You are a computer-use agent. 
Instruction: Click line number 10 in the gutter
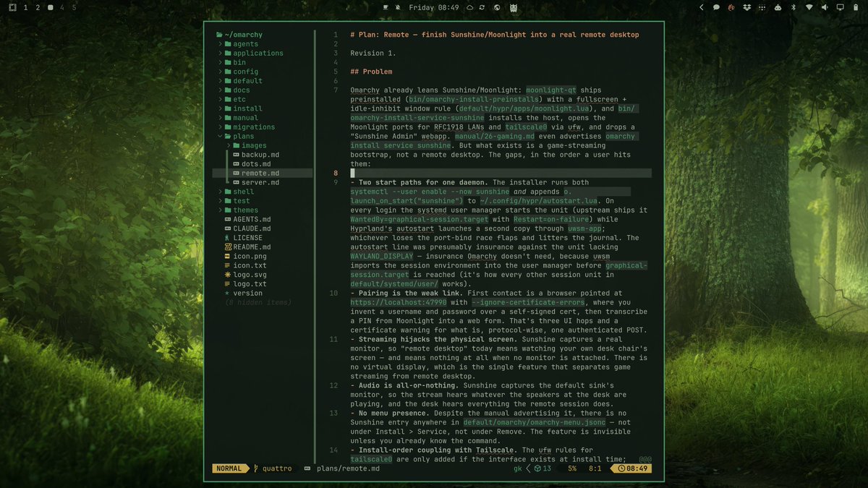pyautogui.click(x=333, y=294)
